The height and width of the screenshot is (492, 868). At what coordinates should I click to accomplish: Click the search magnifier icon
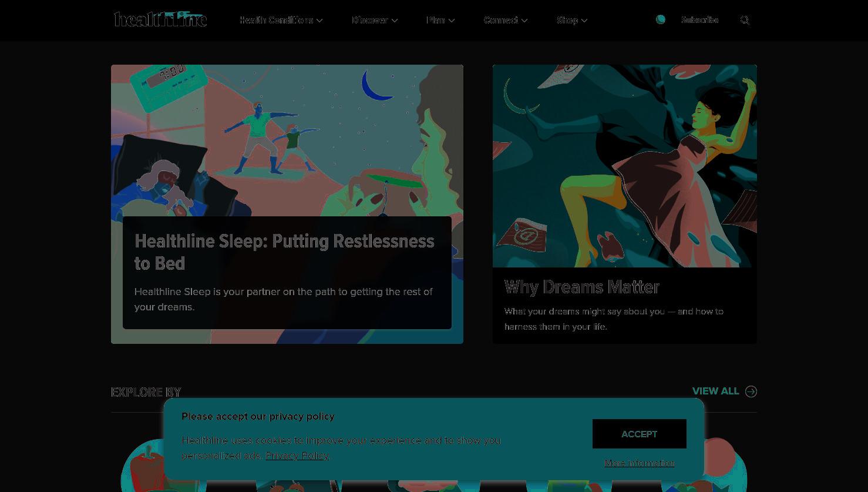[745, 21]
